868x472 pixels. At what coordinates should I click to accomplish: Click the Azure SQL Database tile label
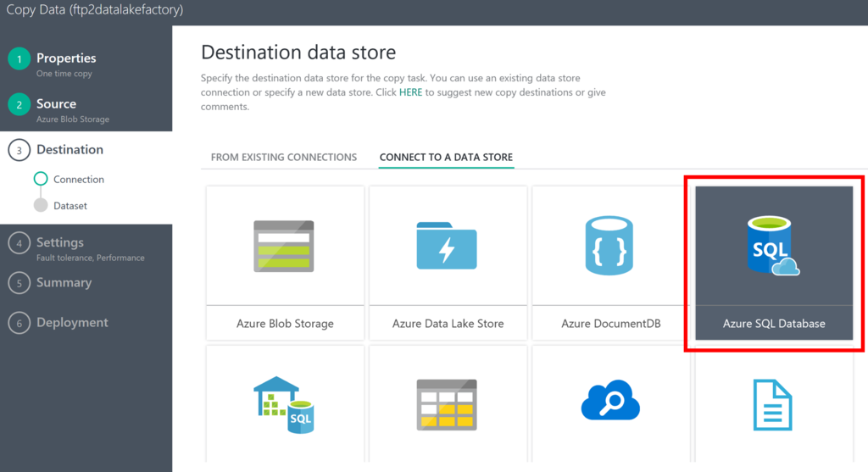point(774,324)
